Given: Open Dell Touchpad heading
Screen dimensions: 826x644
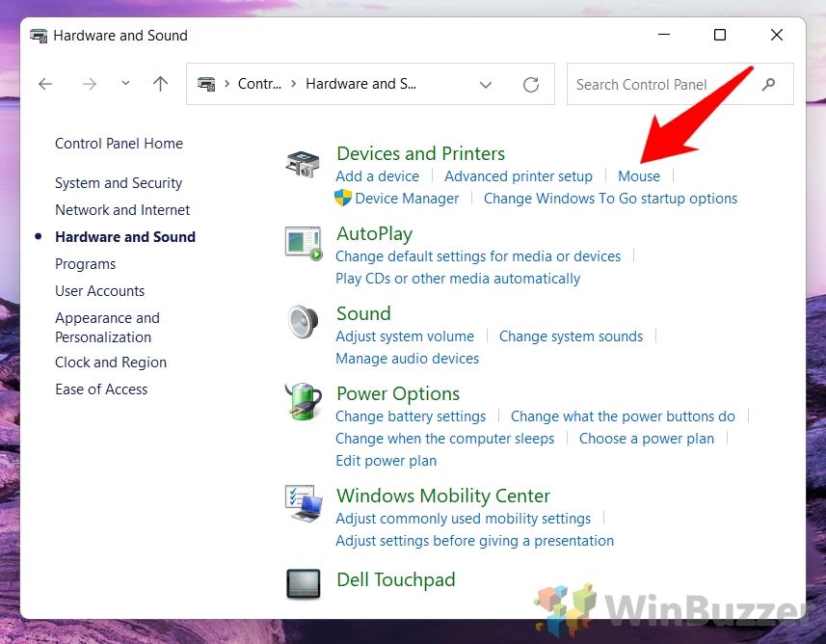Looking at the screenshot, I should [x=395, y=579].
